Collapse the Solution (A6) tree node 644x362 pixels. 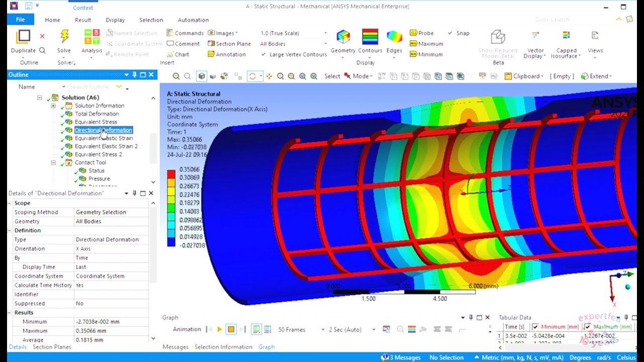tap(40, 98)
